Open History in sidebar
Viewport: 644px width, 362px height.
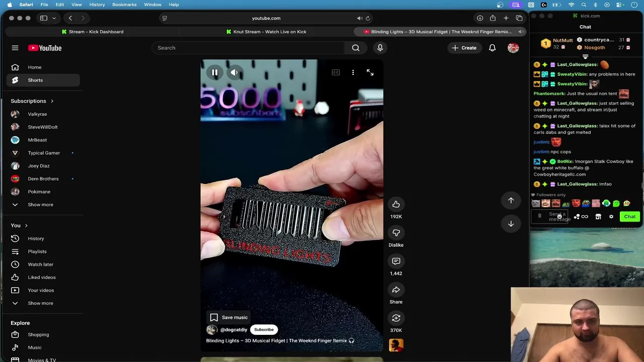(43, 238)
